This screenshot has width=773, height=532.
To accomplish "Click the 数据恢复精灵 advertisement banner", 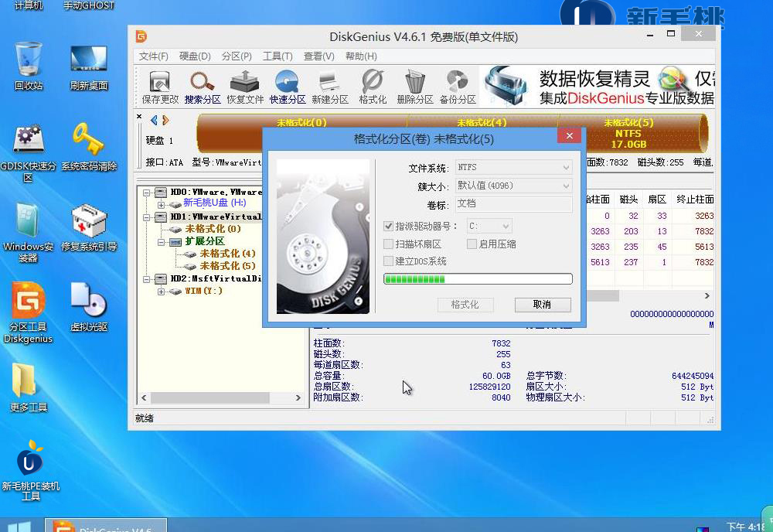I will pyautogui.click(x=598, y=87).
